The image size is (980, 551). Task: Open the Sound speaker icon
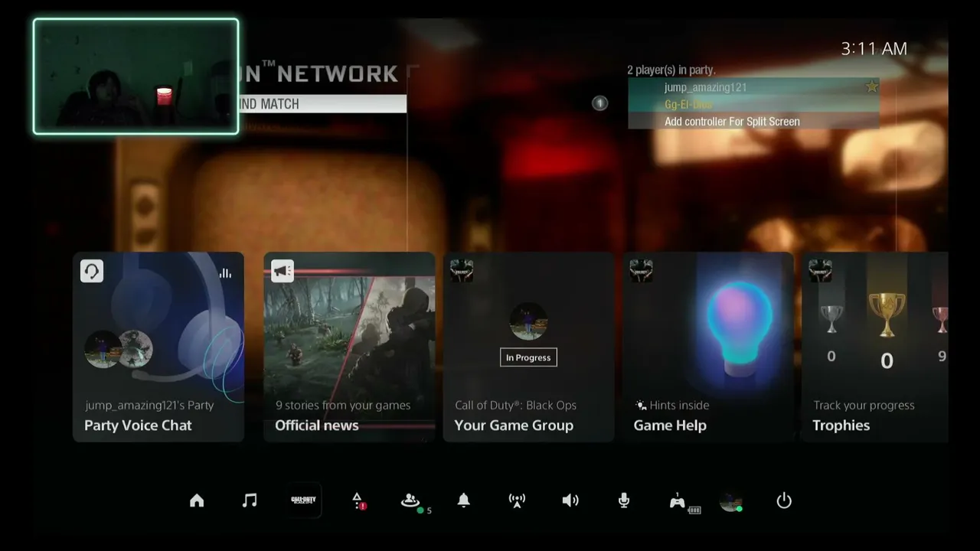pos(570,500)
